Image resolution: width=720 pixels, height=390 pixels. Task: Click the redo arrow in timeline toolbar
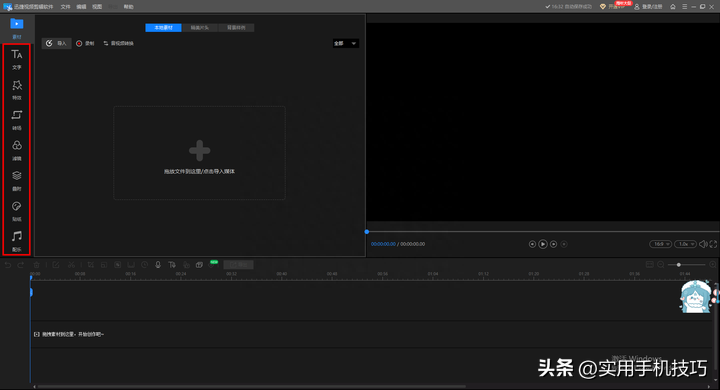point(21,265)
